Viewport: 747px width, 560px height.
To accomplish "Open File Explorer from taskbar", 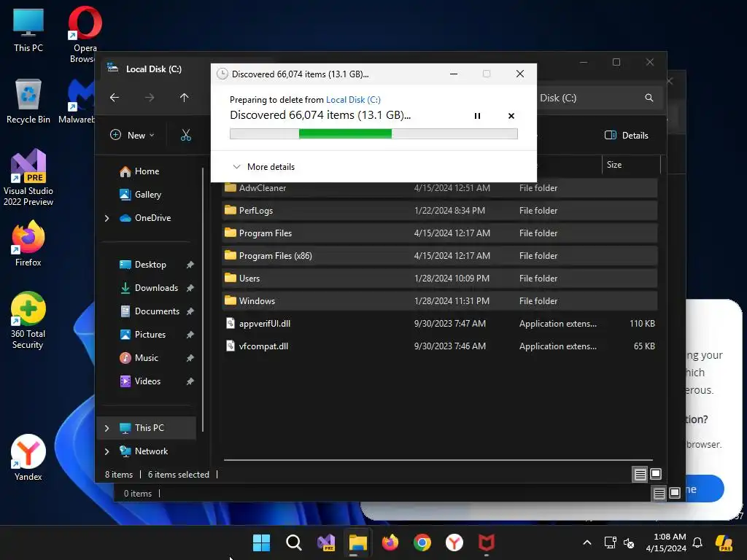I will (x=357, y=542).
